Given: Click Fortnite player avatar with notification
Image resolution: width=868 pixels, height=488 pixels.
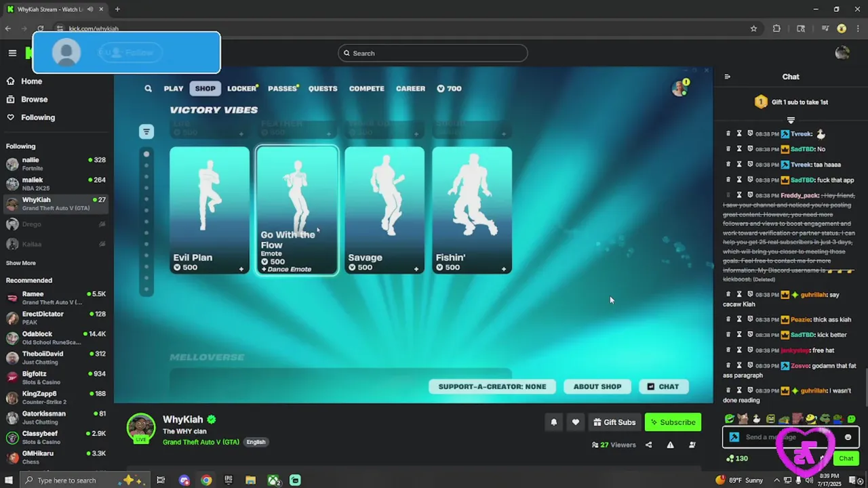Looking at the screenshot, I should tap(679, 88).
